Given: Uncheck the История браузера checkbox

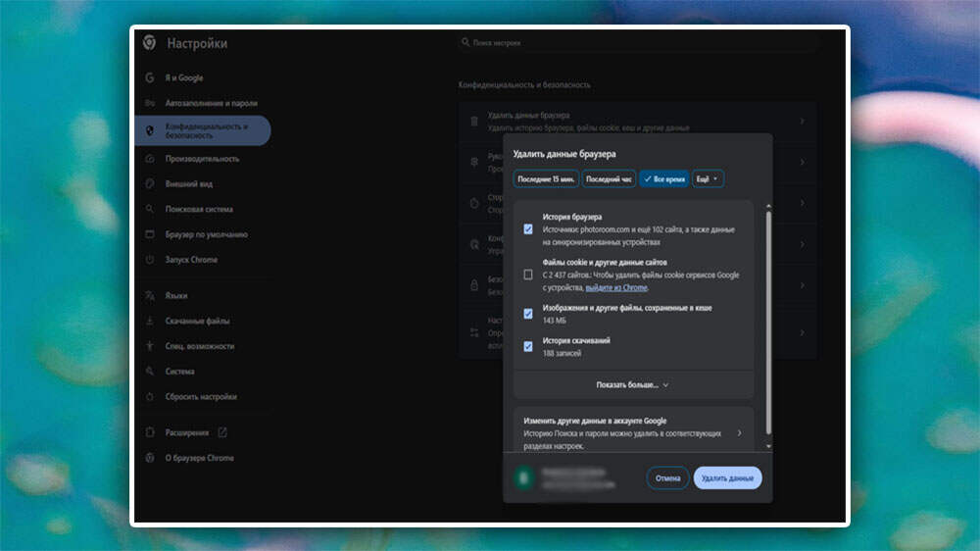Looking at the screenshot, I should 528,228.
